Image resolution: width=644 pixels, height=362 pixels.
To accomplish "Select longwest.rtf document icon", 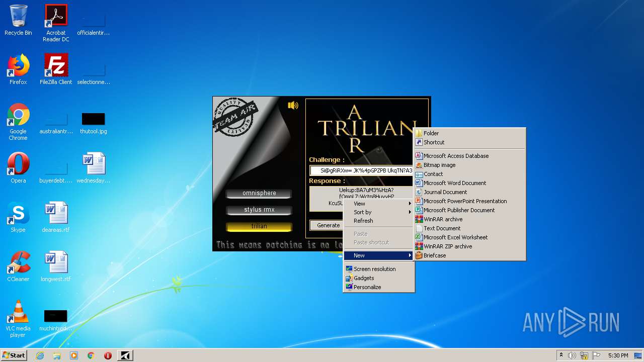I will 56,266.
